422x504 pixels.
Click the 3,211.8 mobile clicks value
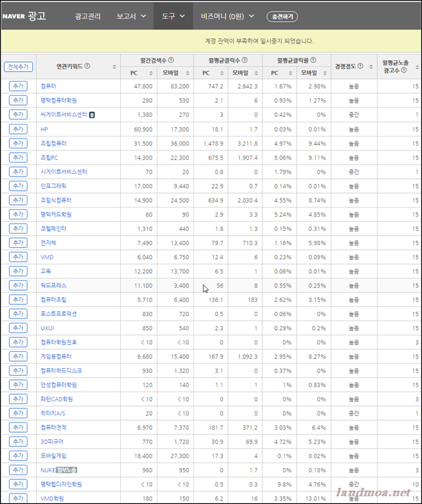click(x=248, y=144)
